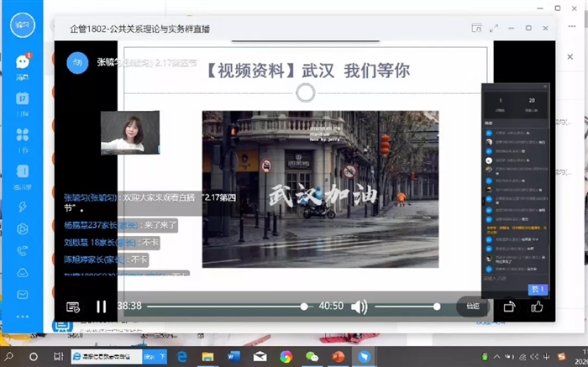Click the thumbs-up like icon
This screenshot has height=367, width=588.
click(537, 307)
